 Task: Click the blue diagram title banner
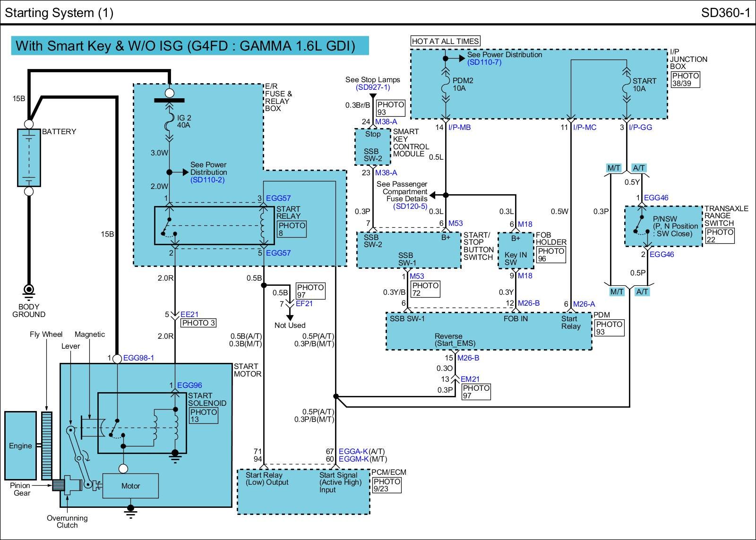coord(189,46)
